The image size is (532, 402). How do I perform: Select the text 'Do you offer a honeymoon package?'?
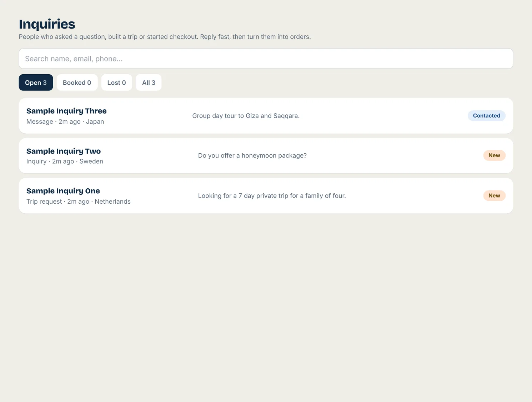(252, 156)
